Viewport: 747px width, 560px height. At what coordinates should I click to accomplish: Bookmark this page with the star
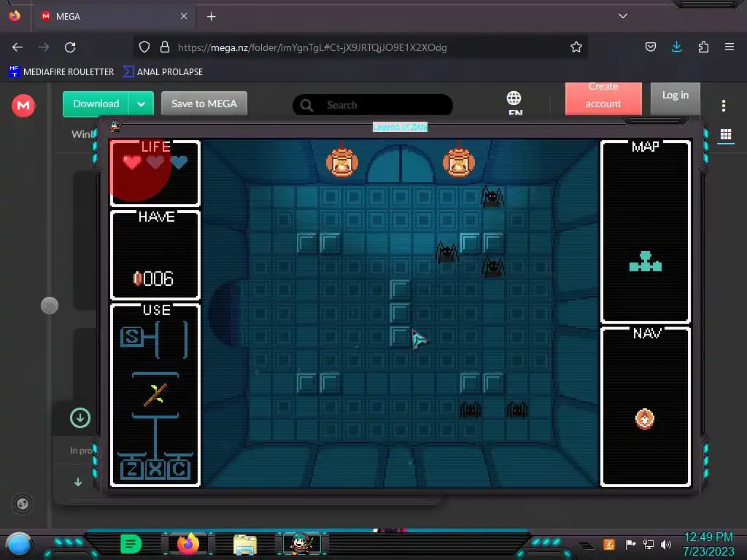576,47
